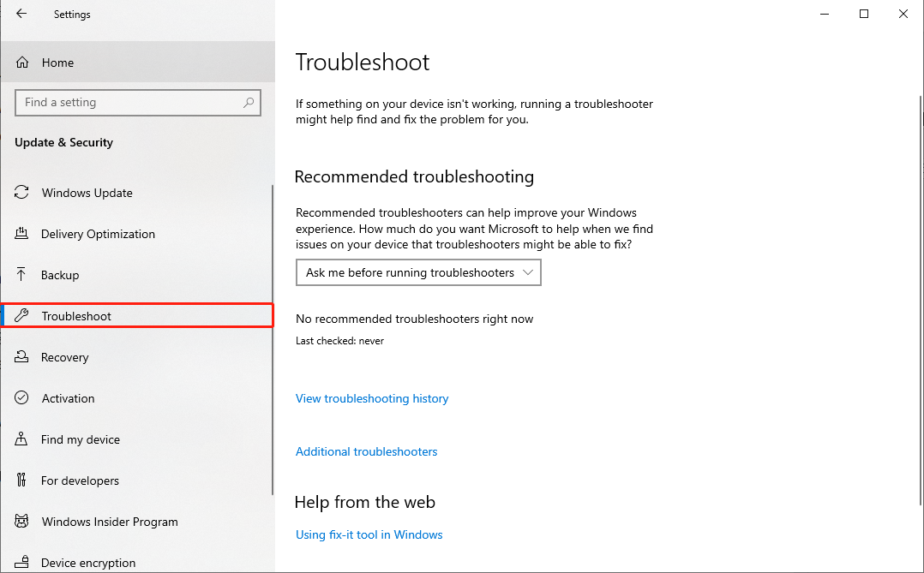Go to Delivery Optimization settings

(137, 234)
